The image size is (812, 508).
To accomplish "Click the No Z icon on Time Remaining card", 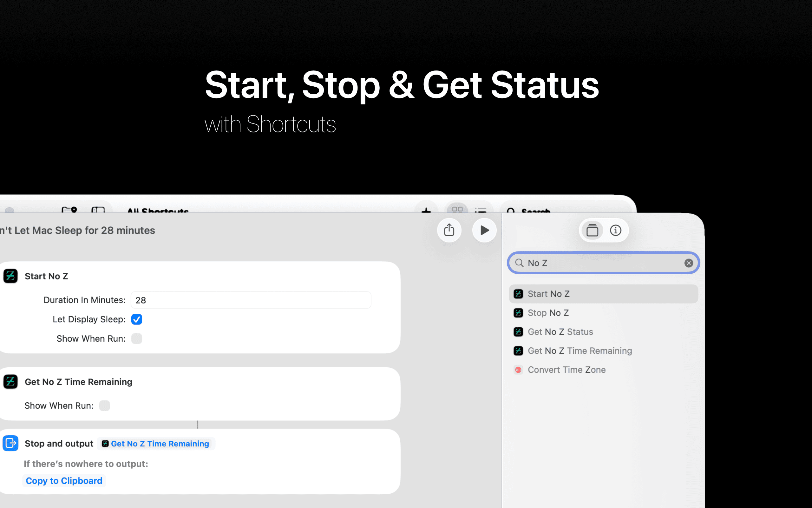I will pyautogui.click(x=10, y=382).
